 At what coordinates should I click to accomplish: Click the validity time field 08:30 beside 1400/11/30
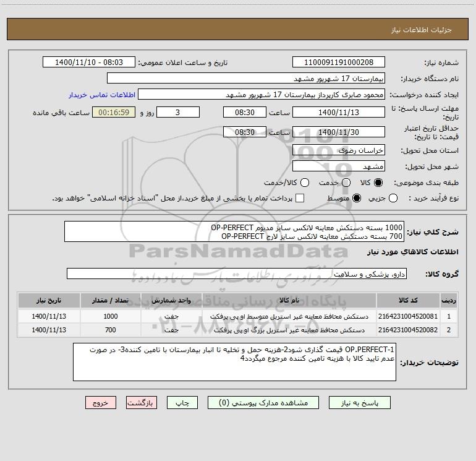point(245,132)
